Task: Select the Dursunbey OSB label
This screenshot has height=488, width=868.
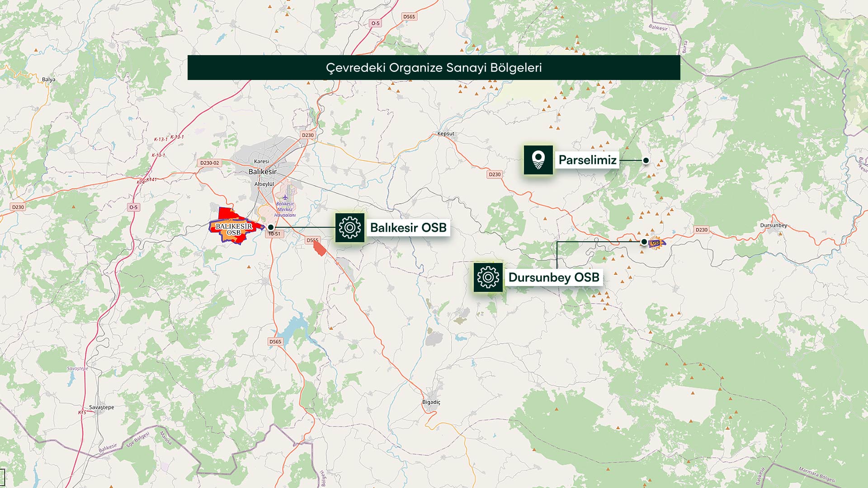Action: click(x=554, y=277)
